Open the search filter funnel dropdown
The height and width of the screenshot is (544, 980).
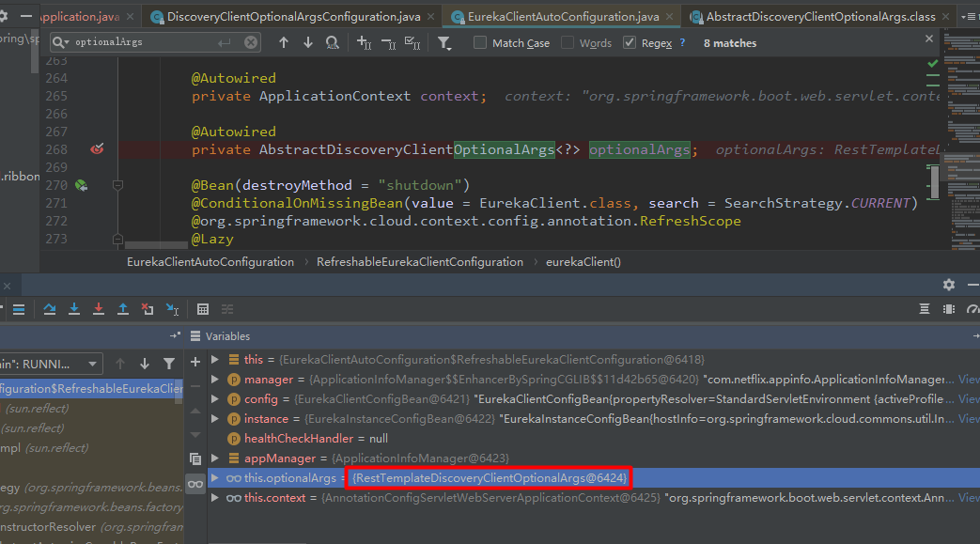(443, 42)
